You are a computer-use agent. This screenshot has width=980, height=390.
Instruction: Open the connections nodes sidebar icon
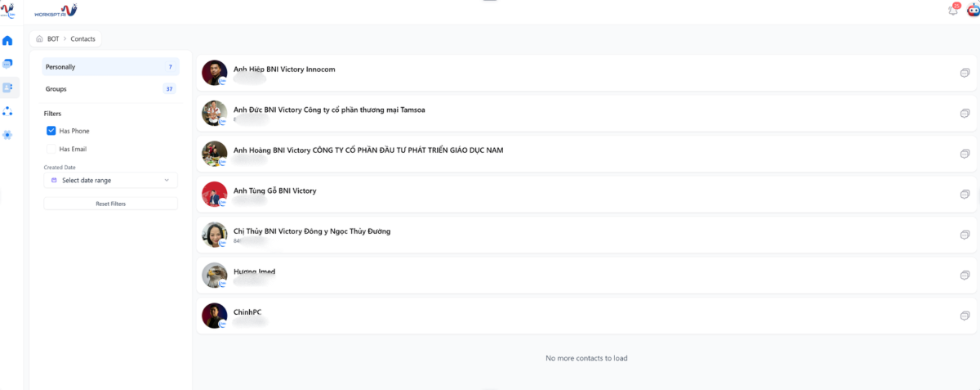pyautogui.click(x=8, y=110)
